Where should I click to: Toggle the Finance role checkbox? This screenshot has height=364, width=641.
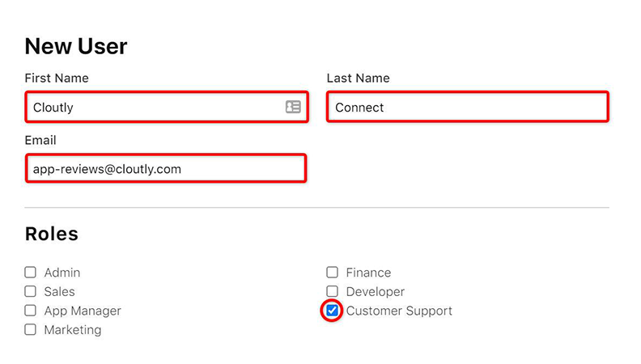click(x=332, y=273)
